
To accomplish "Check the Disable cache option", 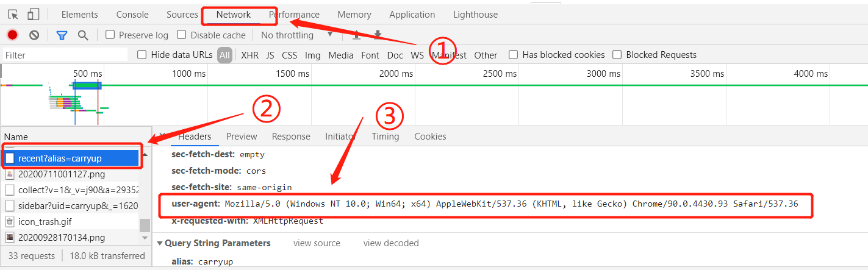I will click(x=181, y=35).
